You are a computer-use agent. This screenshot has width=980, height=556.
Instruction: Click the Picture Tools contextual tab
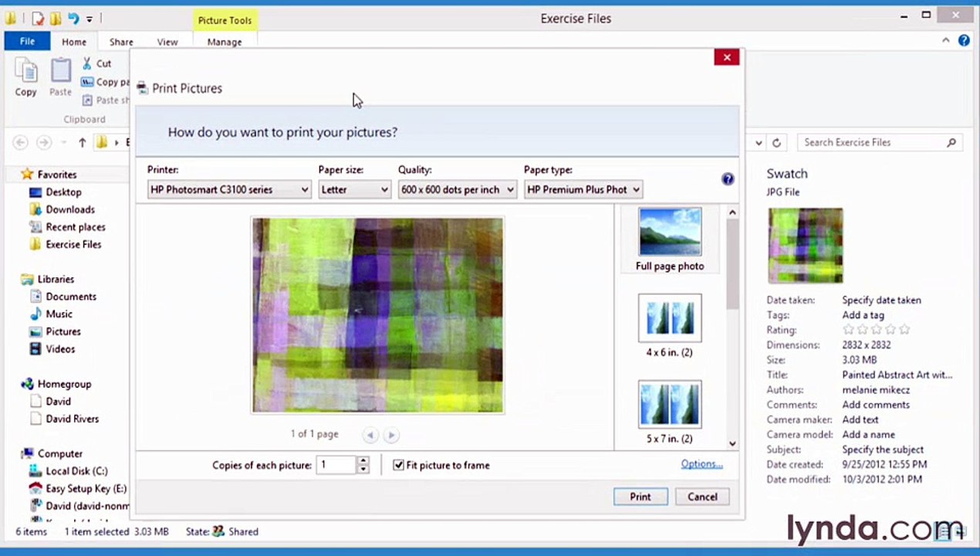pyautogui.click(x=225, y=20)
